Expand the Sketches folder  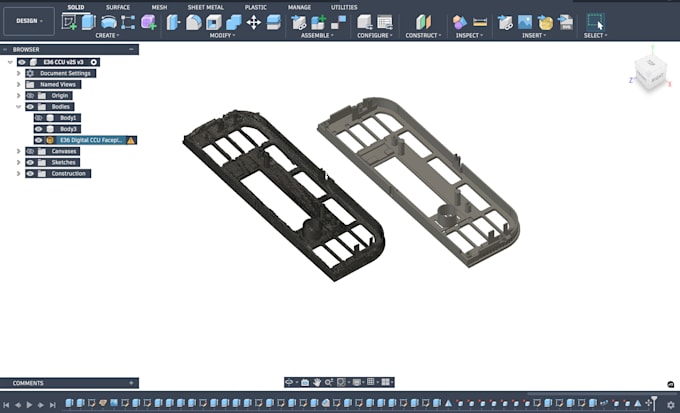(x=19, y=162)
